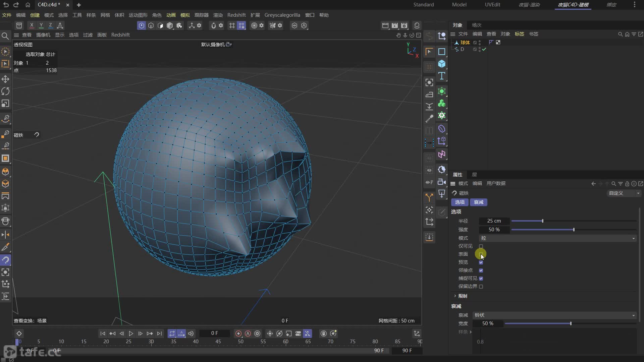Select the Move tool in left toolbar

pos(5,79)
